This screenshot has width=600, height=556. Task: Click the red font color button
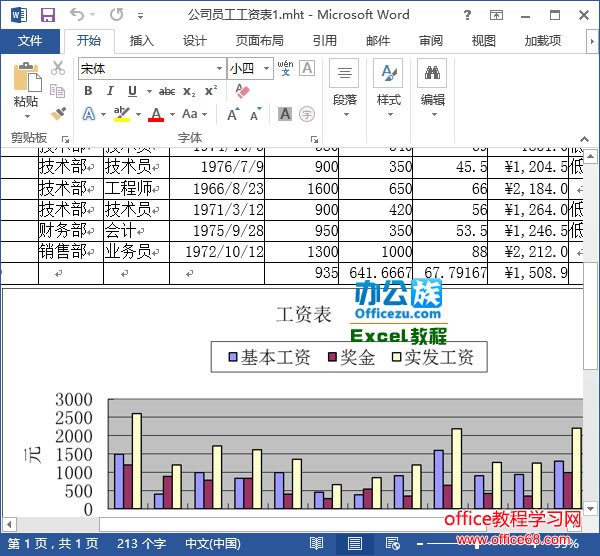[x=156, y=114]
